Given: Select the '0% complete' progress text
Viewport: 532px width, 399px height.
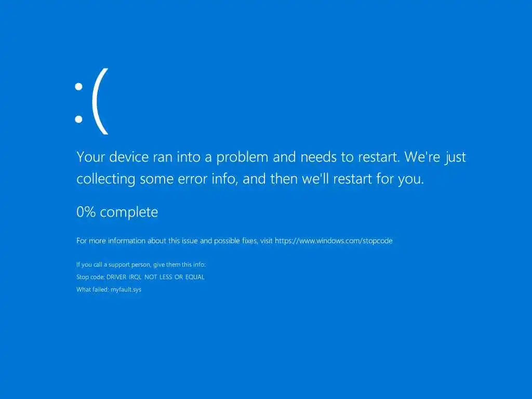Looking at the screenshot, I should tap(117, 212).
